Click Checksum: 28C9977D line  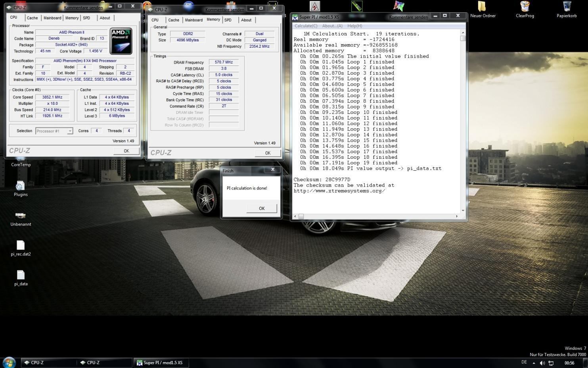[x=322, y=179]
